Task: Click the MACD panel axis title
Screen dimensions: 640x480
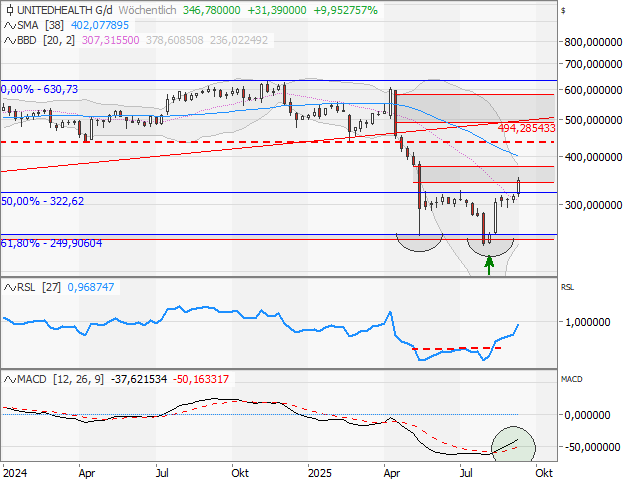Action: coord(571,380)
